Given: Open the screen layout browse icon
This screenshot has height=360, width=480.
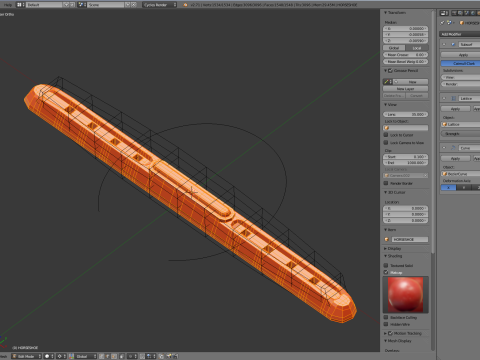Looking at the screenshot, I should click(x=21, y=5).
